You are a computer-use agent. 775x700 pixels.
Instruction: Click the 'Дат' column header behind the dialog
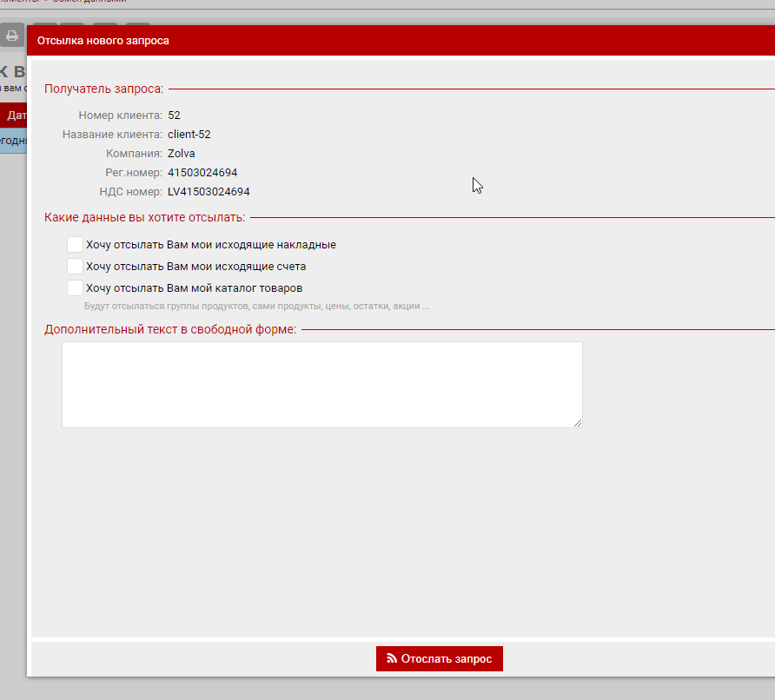click(15, 115)
